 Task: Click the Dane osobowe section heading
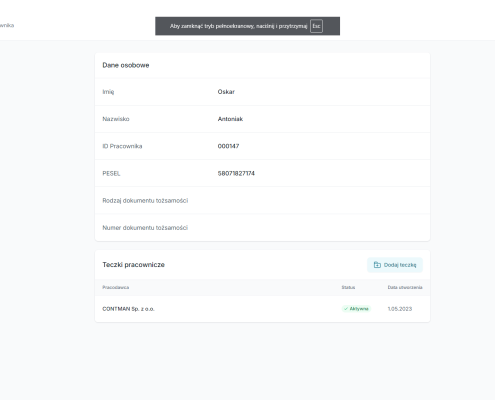tap(126, 65)
